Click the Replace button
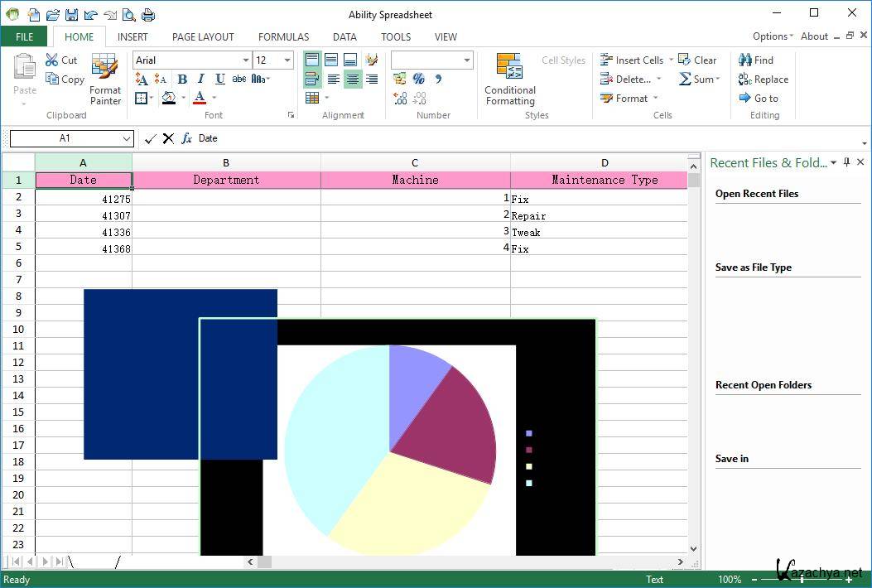Image resolution: width=872 pixels, height=588 pixels. [x=763, y=80]
